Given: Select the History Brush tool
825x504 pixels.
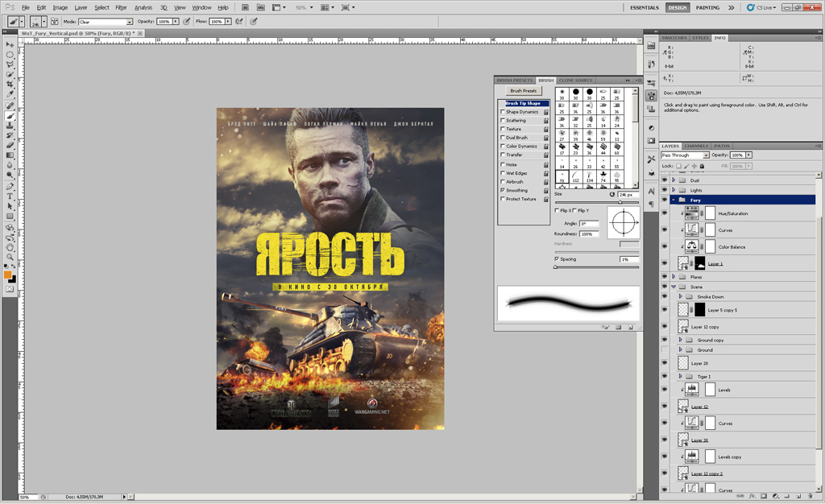Looking at the screenshot, I should click(10, 135).
